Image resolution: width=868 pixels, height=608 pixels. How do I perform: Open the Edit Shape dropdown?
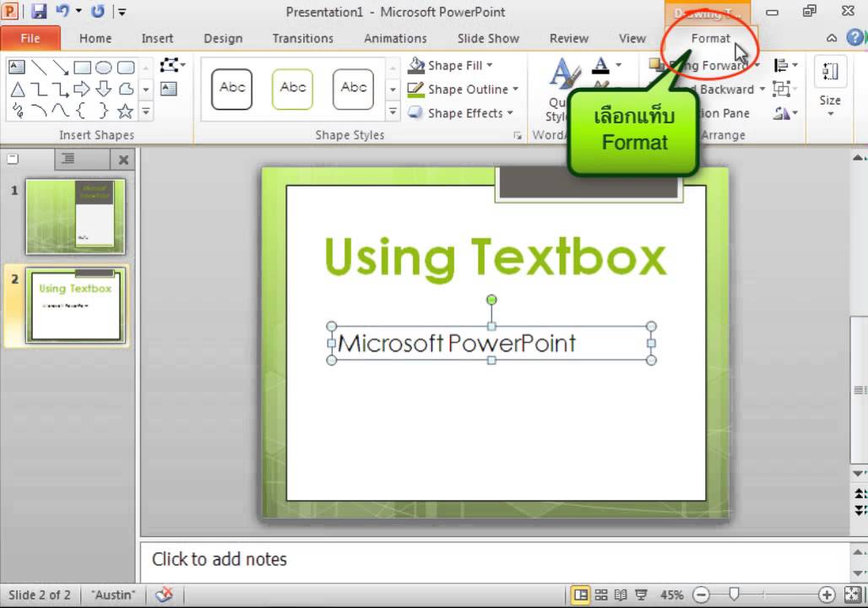(x=172, y=65)
